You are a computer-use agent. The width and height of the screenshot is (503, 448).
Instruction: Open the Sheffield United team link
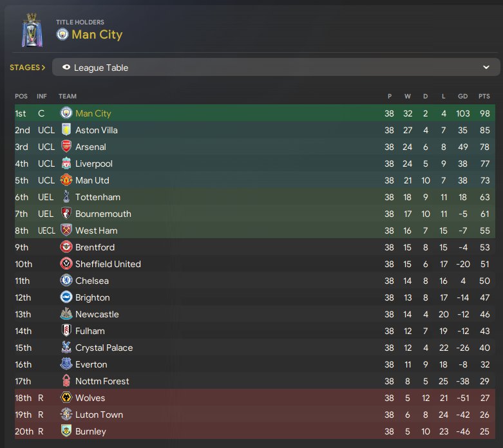coord(108,264)
